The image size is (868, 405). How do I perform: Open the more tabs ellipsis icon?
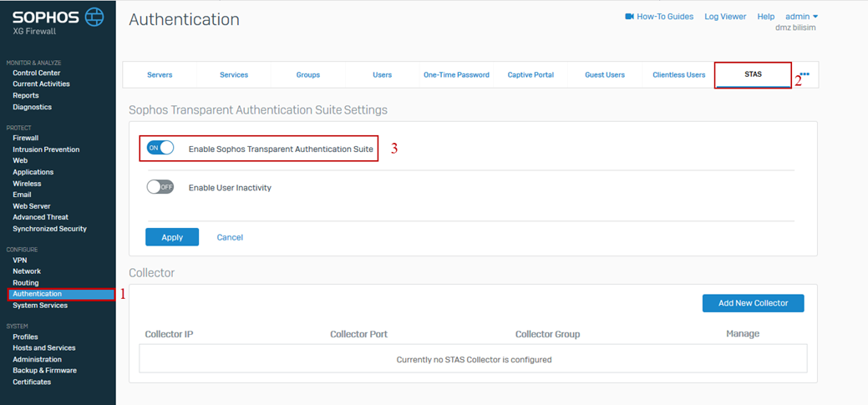pos(805,74)
